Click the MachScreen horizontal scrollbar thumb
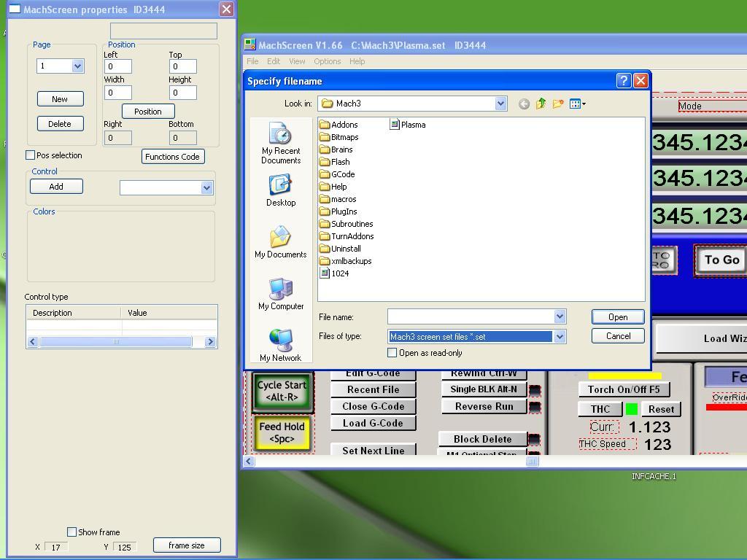Viewport: 747px width, 560px height. [532, 461]
